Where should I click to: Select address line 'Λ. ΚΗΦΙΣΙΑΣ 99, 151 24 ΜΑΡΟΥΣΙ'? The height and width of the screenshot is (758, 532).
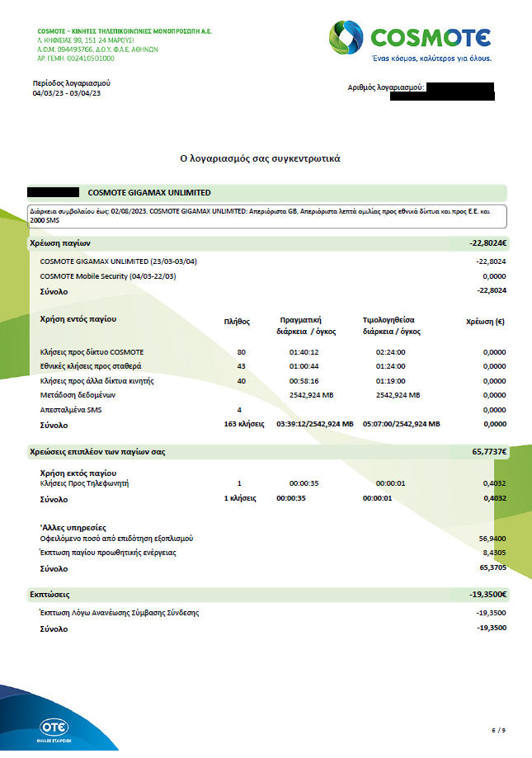86,40
